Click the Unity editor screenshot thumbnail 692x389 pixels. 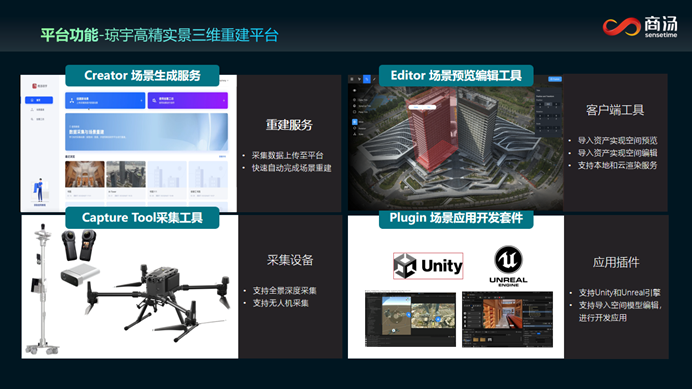(x=410, y=319)
